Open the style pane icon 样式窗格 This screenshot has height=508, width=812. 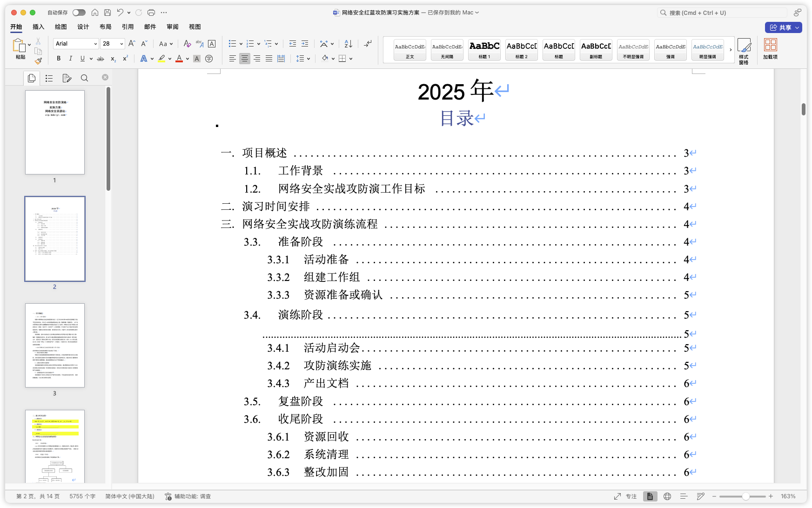pos(745,50)
